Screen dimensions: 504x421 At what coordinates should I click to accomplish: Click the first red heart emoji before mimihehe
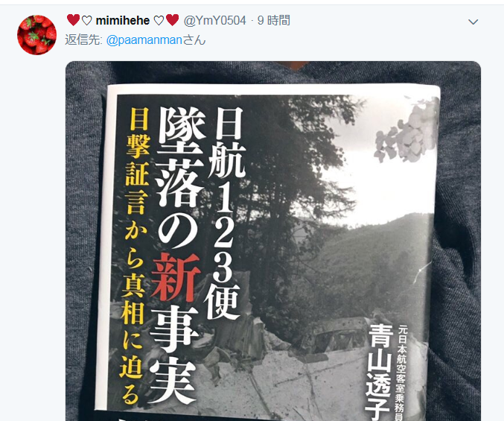[73, 20]
